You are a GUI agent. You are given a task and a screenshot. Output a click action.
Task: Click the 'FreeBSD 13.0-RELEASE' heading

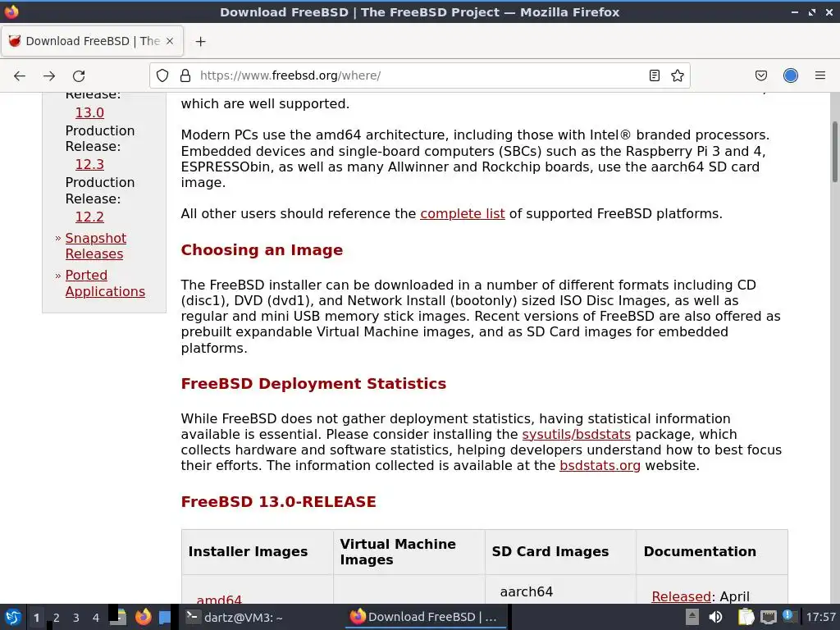[279, 502]
